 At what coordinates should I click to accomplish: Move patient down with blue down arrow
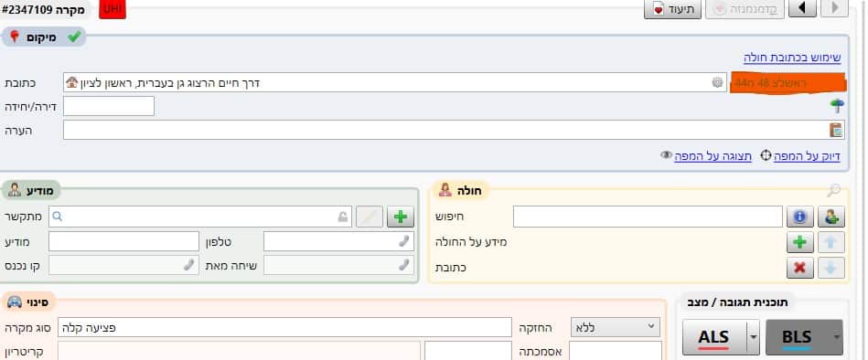[x=831, y=268]
